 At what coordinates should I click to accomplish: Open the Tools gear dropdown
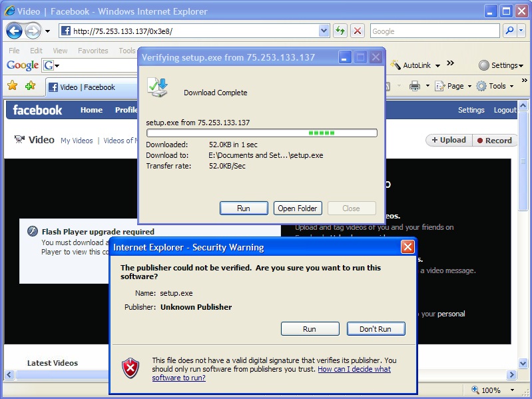tap(495, 86)
